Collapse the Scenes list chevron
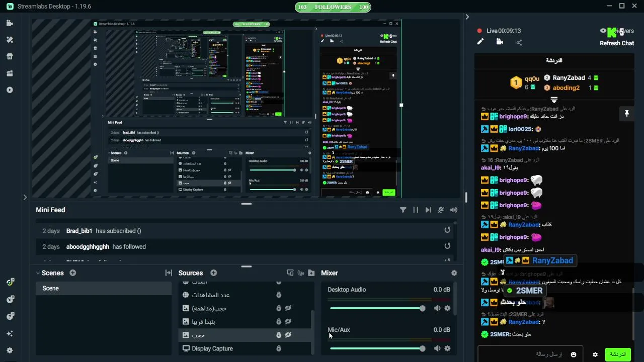 pos(38,273)
